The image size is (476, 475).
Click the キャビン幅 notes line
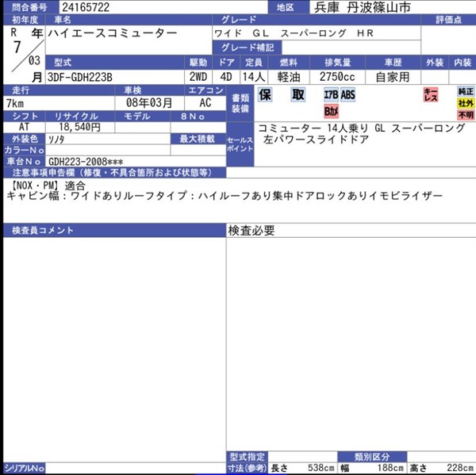pos(225,196)
